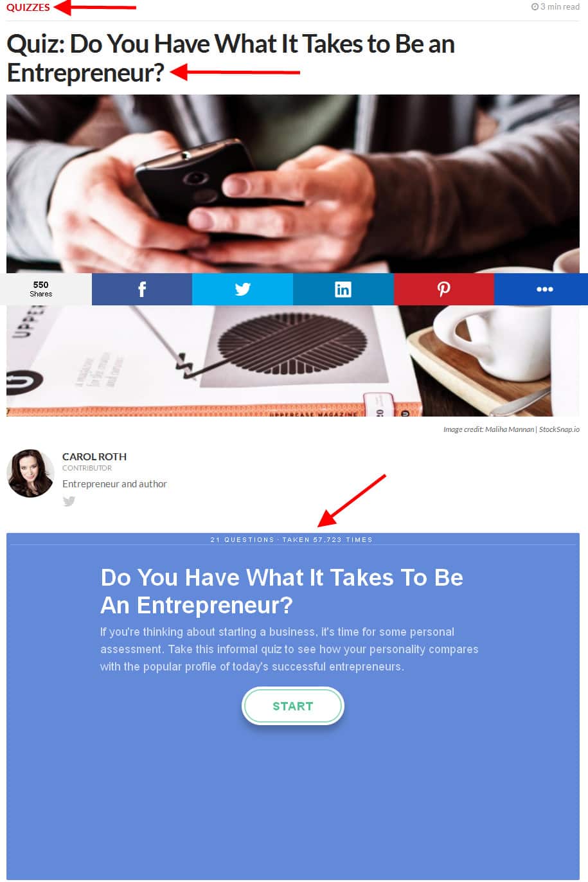588x882 pixels.
Task: Open the QUIZZES category link
Action: (x=28, y=8)
